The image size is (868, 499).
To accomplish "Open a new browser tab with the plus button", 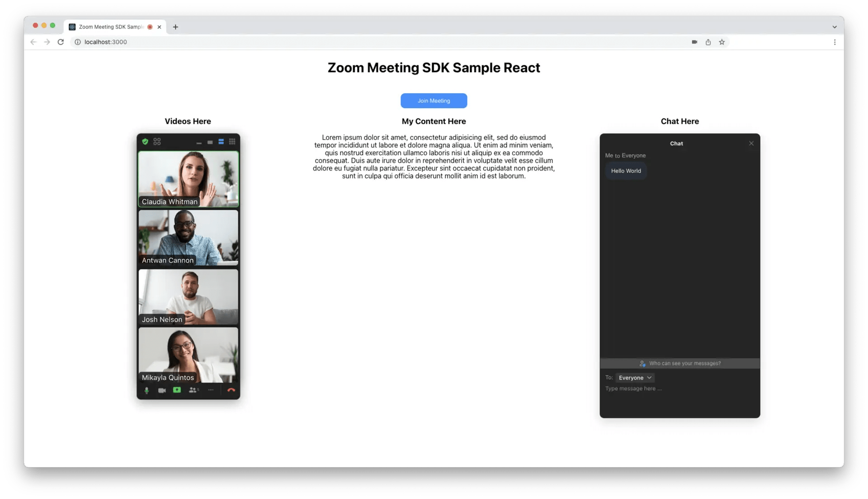I will [x=175, y=27].
